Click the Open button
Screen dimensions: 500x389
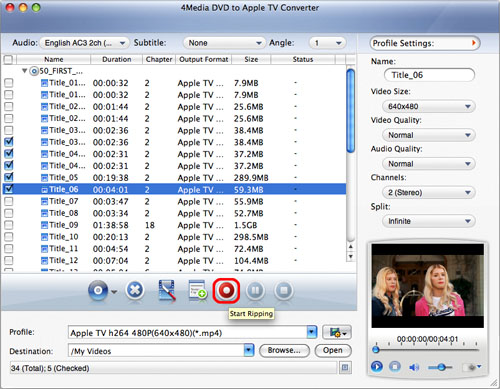point(333,350)
